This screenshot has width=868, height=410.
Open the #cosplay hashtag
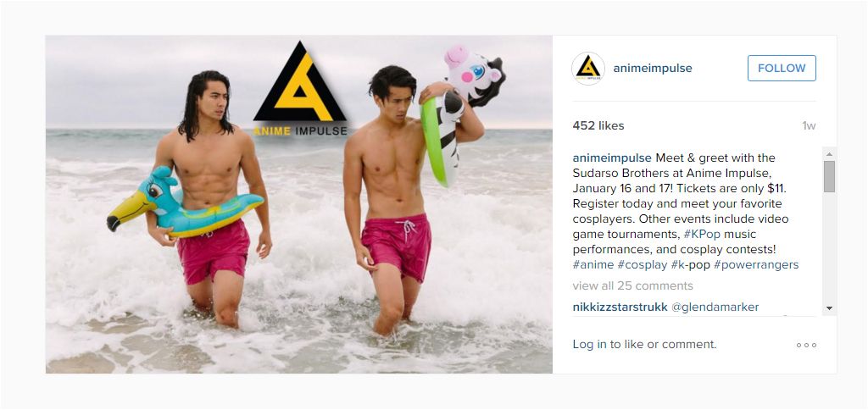(x=643, y=264)
